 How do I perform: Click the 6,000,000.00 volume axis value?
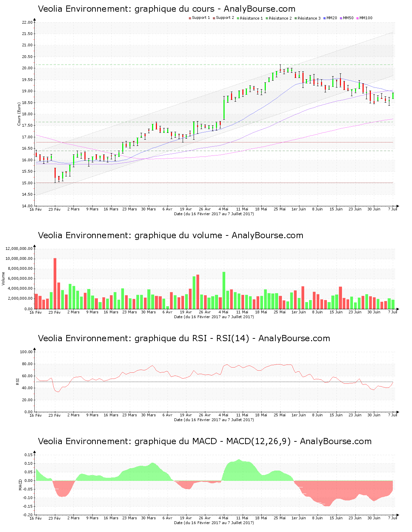(x=20, y=279)
